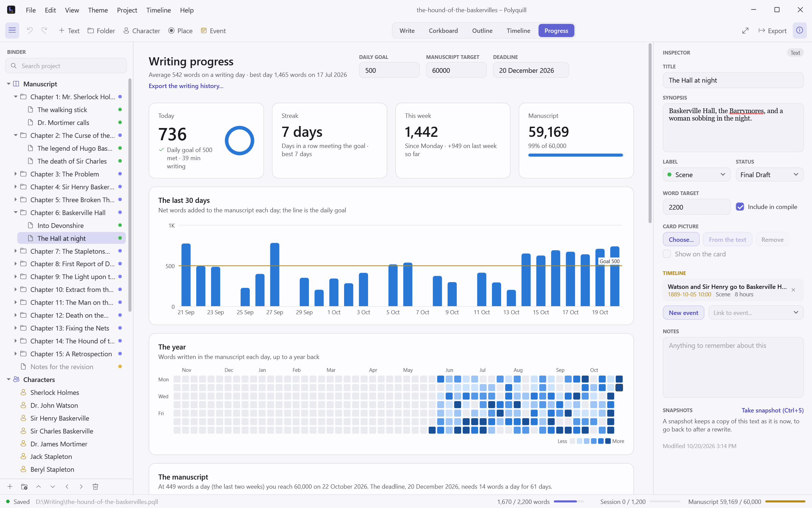Screen dimensions: 812x508
Task: Click the Choose... card picture button
Action: (681, 239)
